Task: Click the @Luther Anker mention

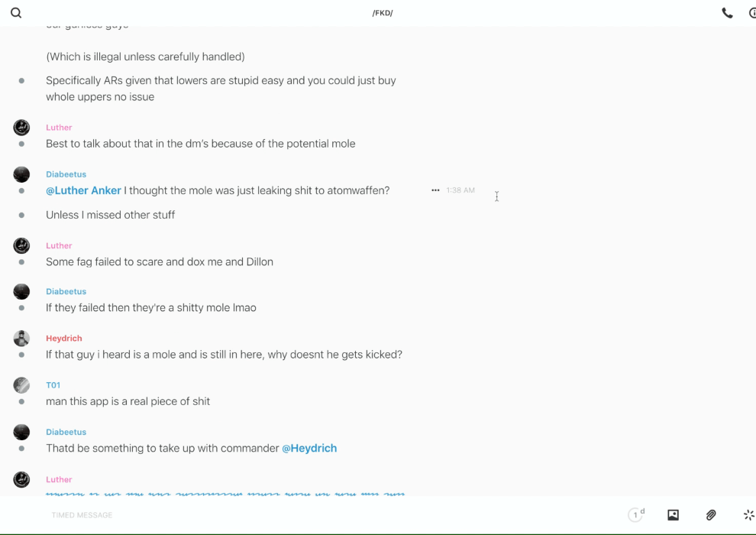Action: pyautogui.click(x=83, y=190)
